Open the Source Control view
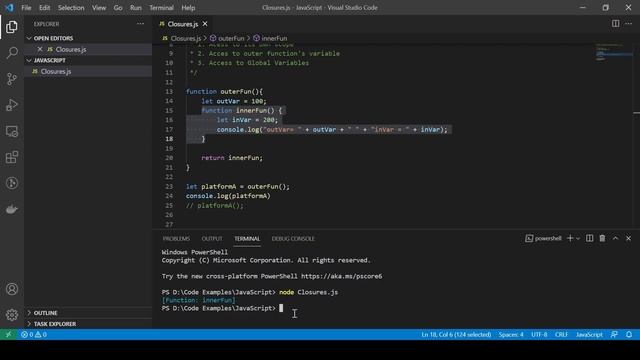Screen dimensions: 640x360 [x=12, y=79]
